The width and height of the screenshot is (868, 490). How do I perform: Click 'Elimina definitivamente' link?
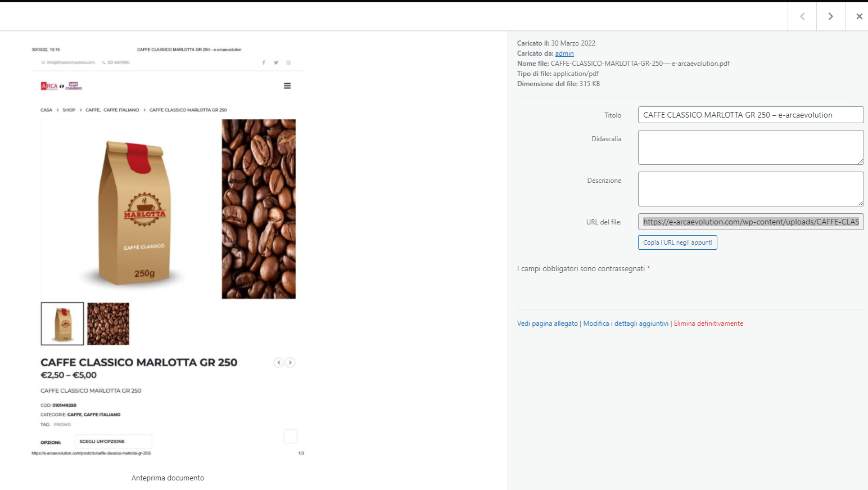[x=708, y=323]
